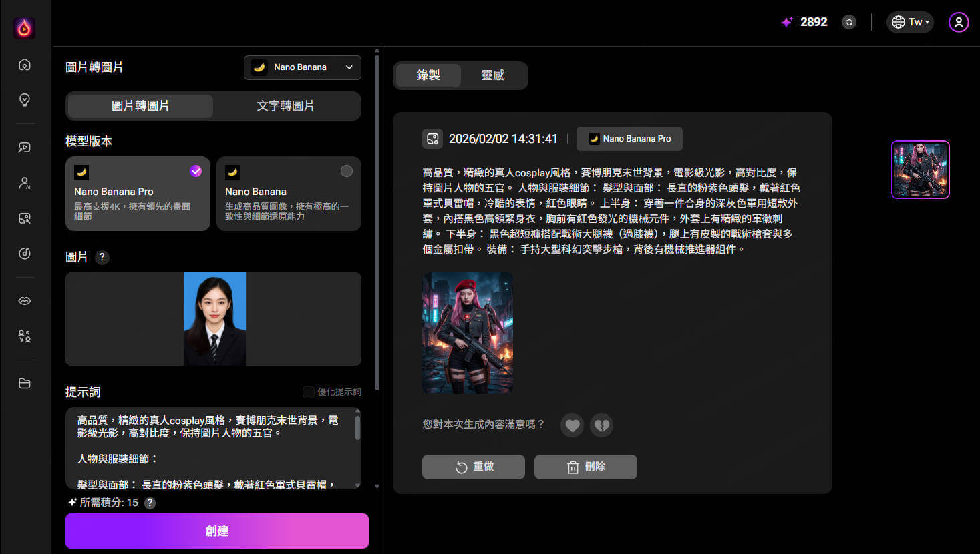
Task: Click the help icon next to 圖片
Action: click(x=102, y=257)
